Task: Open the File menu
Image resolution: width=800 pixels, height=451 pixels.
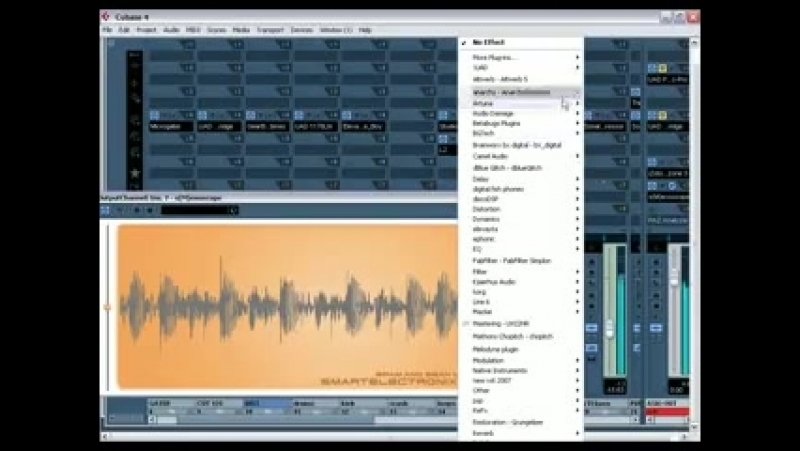Action: [x=107, y=30]
